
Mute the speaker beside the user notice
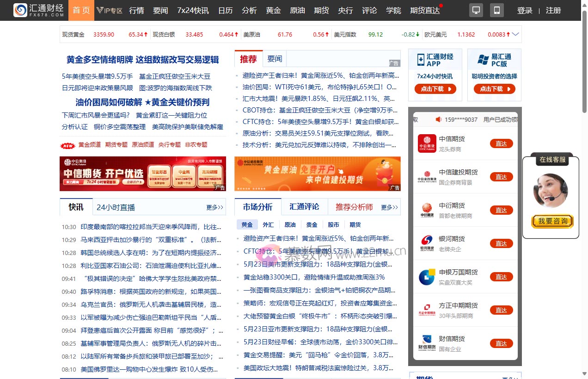point(438,119)
